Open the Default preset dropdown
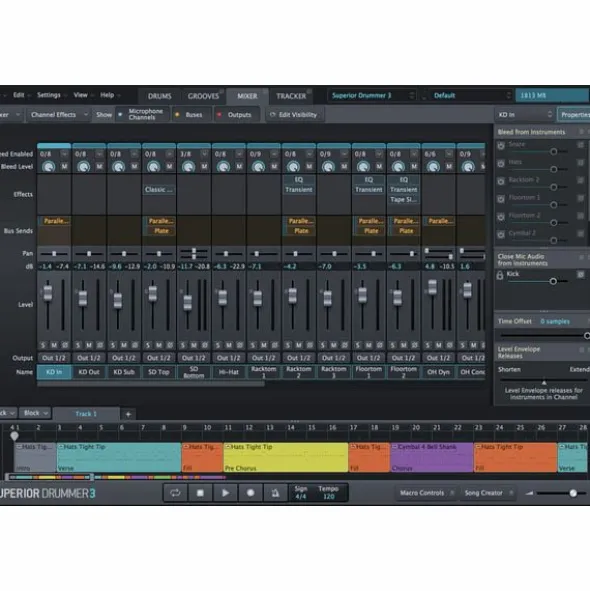 tap(470, 95)
